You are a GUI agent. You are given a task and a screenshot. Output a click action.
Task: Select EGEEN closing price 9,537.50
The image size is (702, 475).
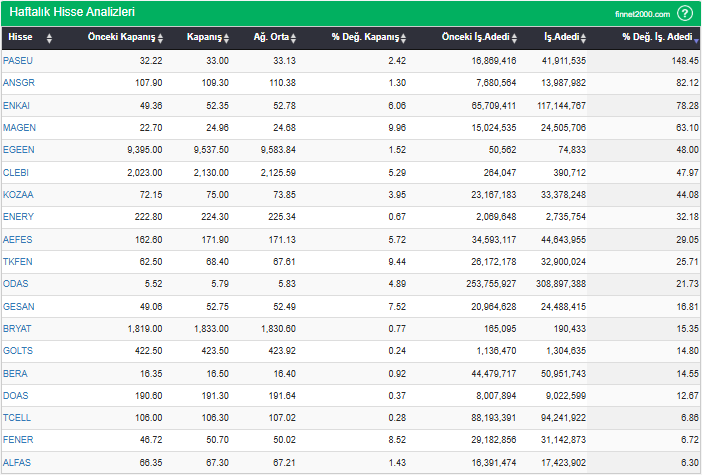pos(211,150)
